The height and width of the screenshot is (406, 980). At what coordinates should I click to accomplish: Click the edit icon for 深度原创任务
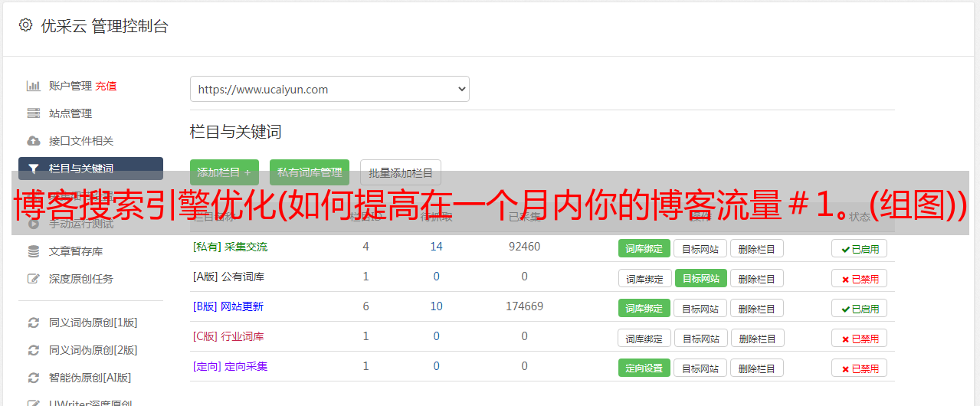pyautogui.click(x=33, y=279)
